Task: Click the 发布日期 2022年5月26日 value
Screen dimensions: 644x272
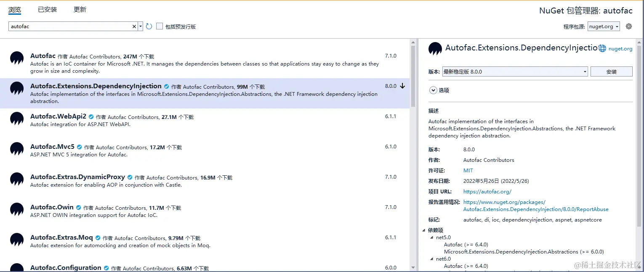Action: pyautogui.click(x=496, y=181)
